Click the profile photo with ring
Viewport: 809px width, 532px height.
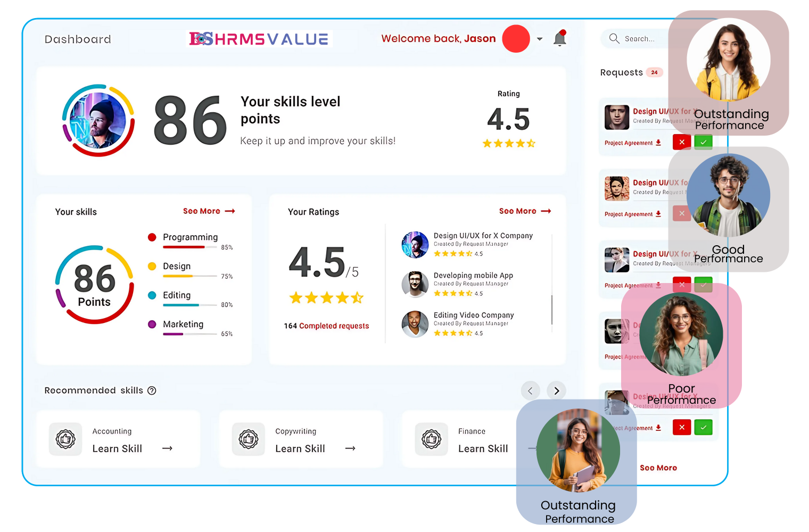coord(98,120)
